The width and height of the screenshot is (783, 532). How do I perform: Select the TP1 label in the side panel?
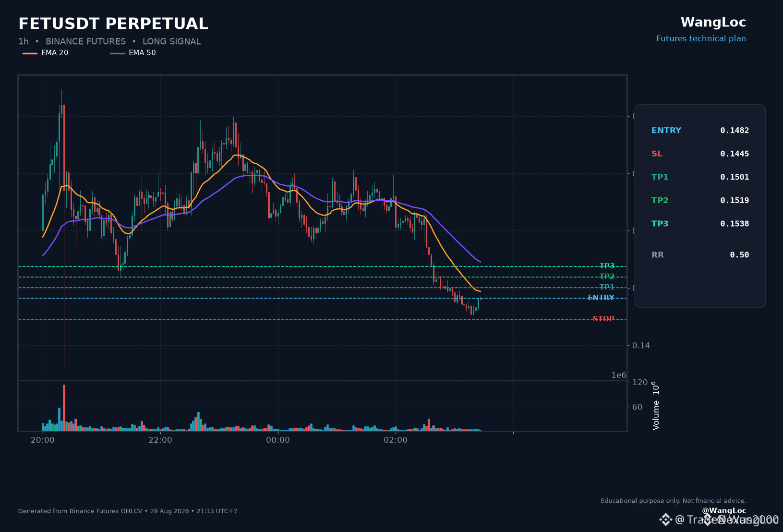point(660,177)
